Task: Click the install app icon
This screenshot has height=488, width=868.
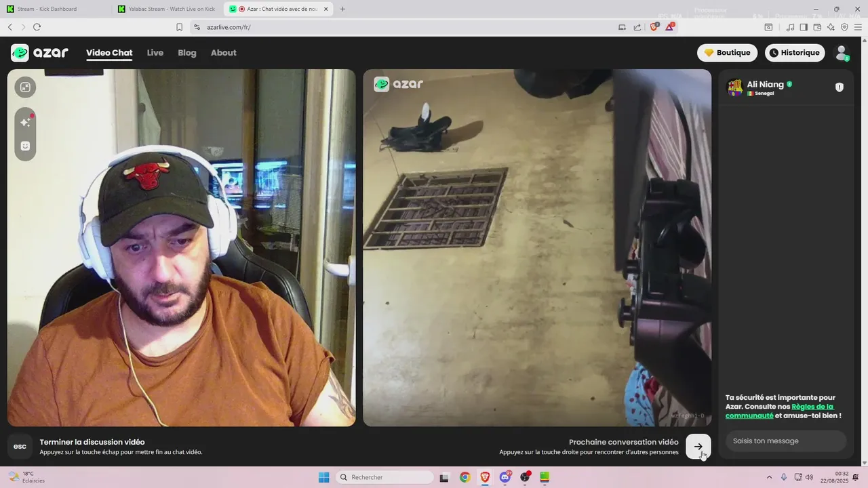Action: click(622, 27)
